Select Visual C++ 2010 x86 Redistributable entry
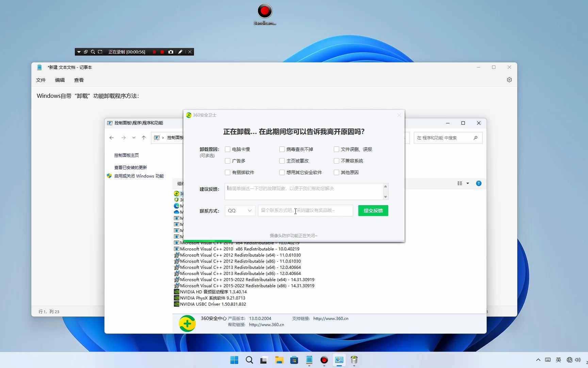Image resolution: width=588 pixels, height=368 pixels. point(236,249)
